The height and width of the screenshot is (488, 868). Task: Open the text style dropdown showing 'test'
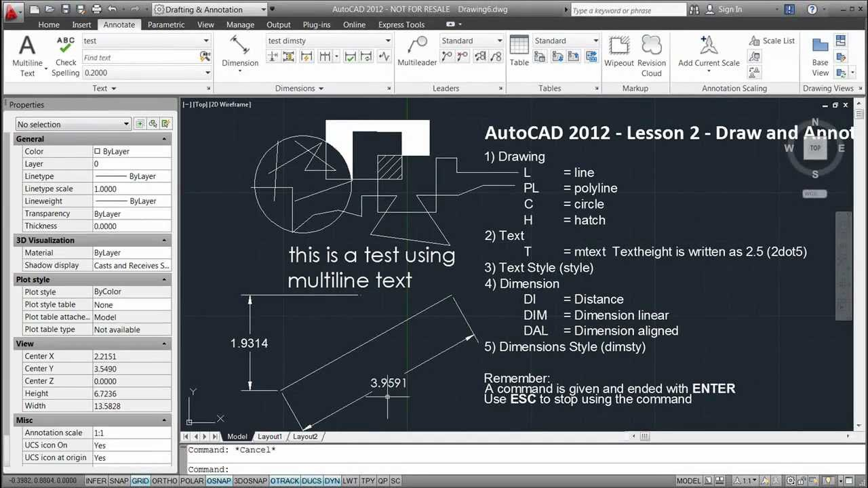coord(146,41)
